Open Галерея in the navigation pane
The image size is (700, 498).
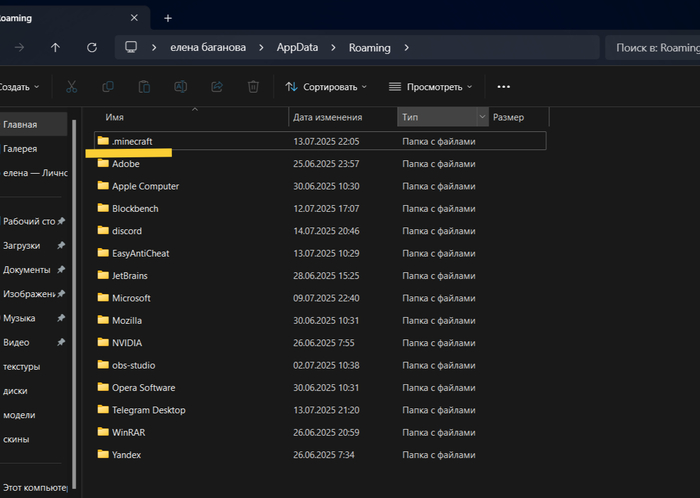tap(20, 149)
